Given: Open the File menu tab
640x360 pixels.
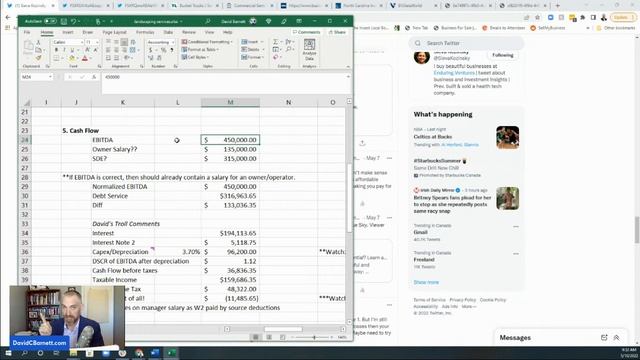Looking at the screenshot, I should pos(27,32).
